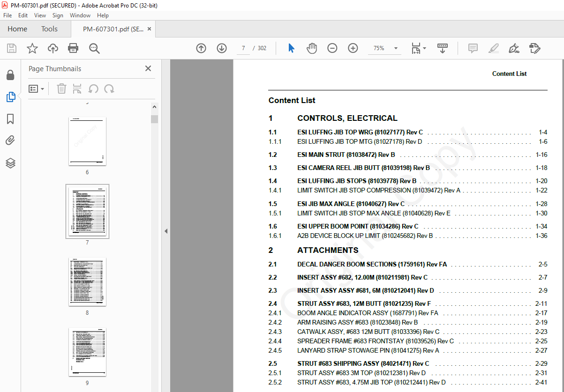Zoom in with the plus circle icon
The image size is (564, 392).
(353, 48)
